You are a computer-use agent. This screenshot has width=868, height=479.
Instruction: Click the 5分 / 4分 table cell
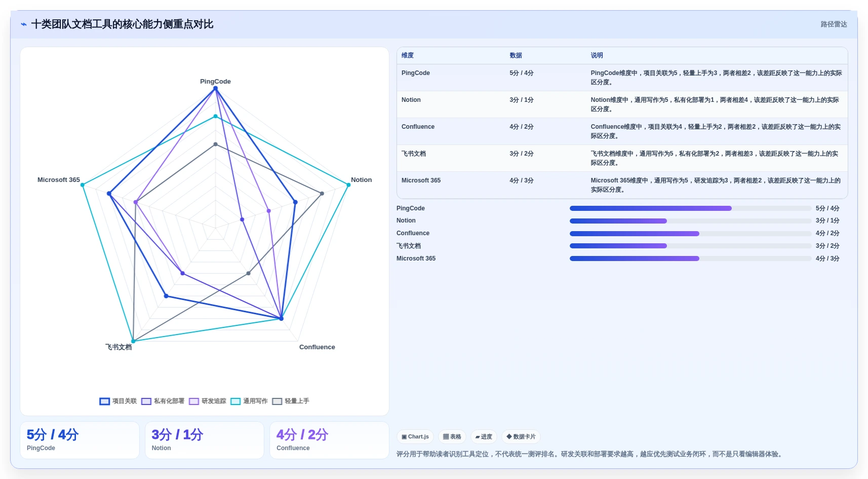point(522,73)
